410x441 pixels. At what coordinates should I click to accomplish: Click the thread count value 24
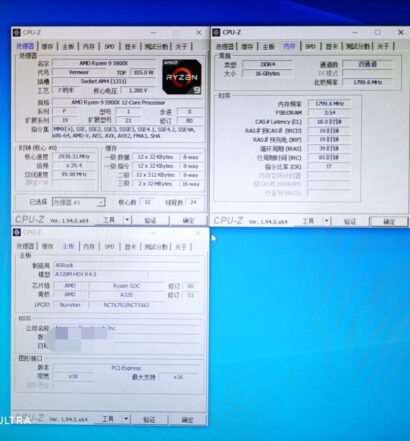[193, 202]
